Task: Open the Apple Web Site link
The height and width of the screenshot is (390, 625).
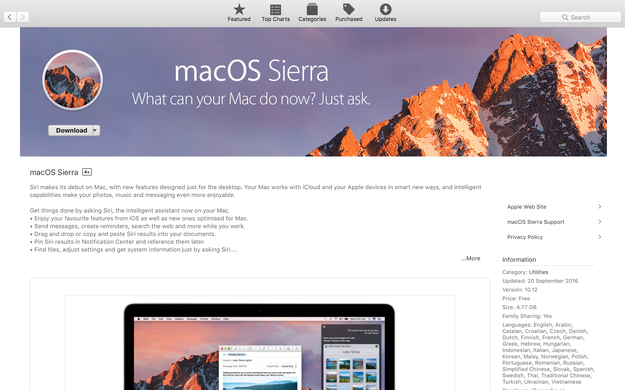Action: [527, 207]
